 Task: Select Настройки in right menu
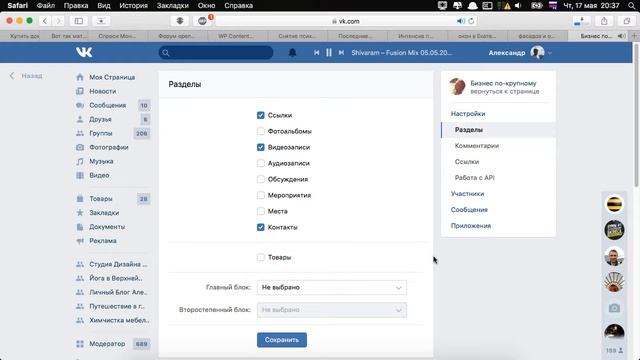[x=468, y=113]
